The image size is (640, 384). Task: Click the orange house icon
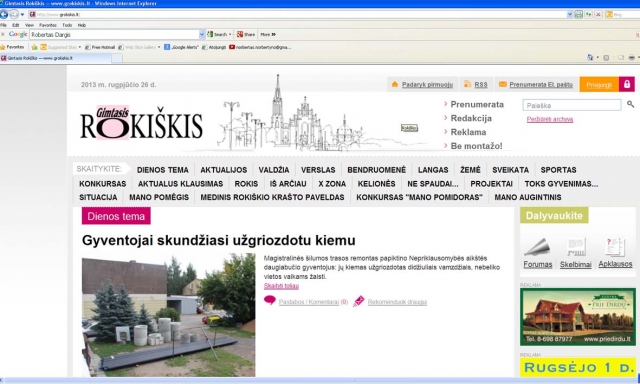pos(395,84)
